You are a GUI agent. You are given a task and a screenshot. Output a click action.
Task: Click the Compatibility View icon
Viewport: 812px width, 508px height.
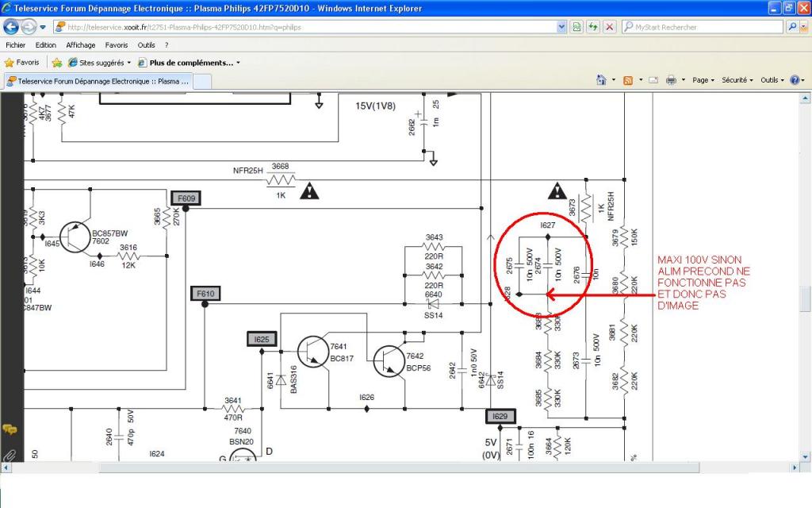(x=576, y=27)
